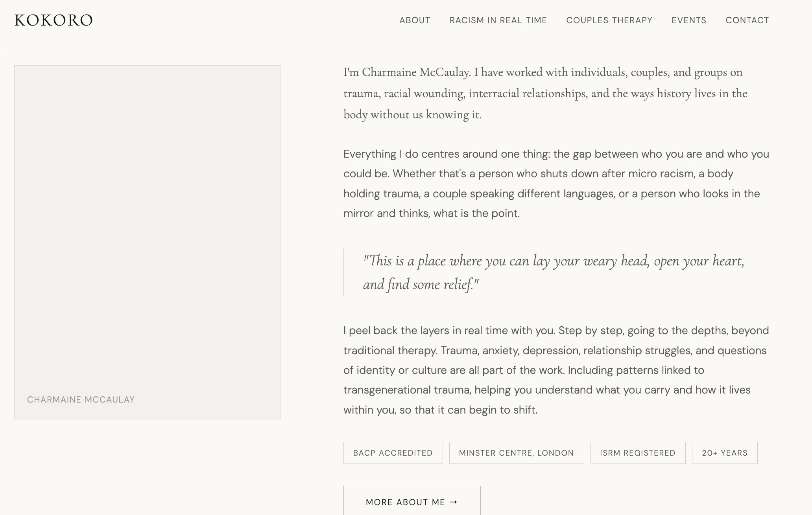Click the KOKORO site logo
This screenshot has width=812, height=515.
[54, 20]
